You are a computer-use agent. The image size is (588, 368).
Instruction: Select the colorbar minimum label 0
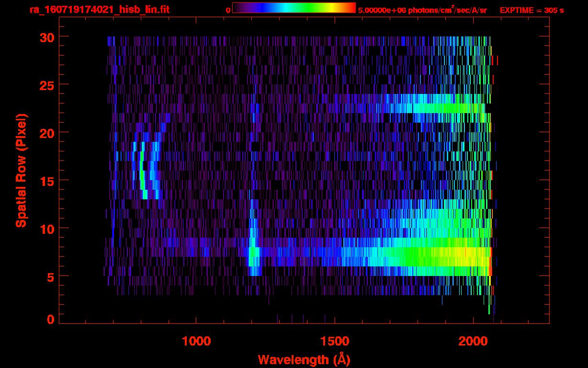[228, 10]
